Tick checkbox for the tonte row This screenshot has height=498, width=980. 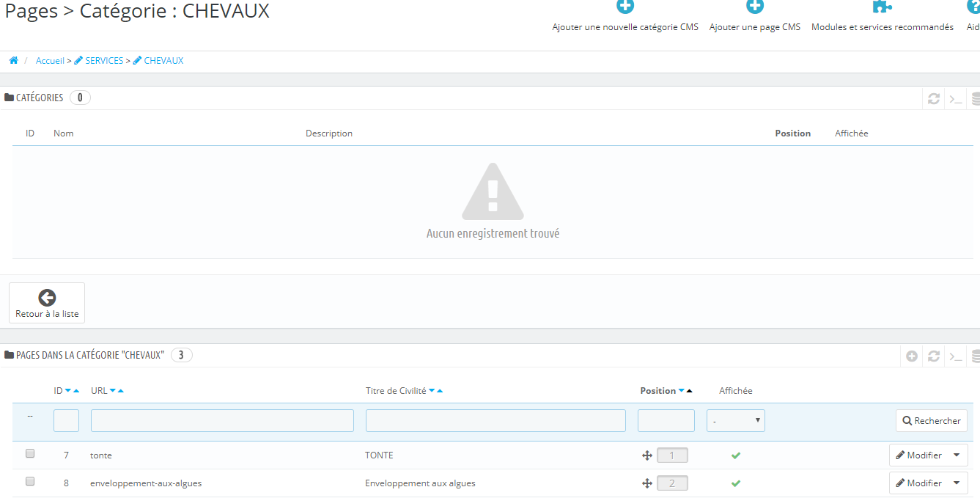click(30, 454)
